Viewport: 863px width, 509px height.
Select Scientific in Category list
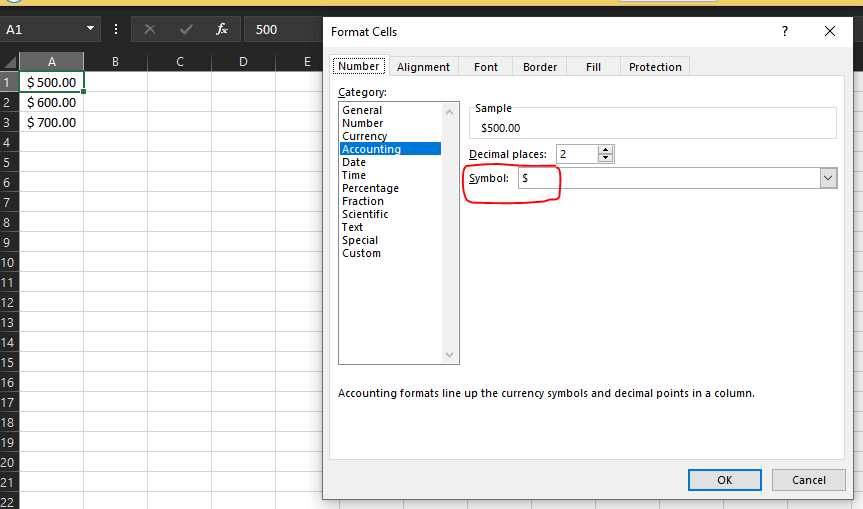390,214
